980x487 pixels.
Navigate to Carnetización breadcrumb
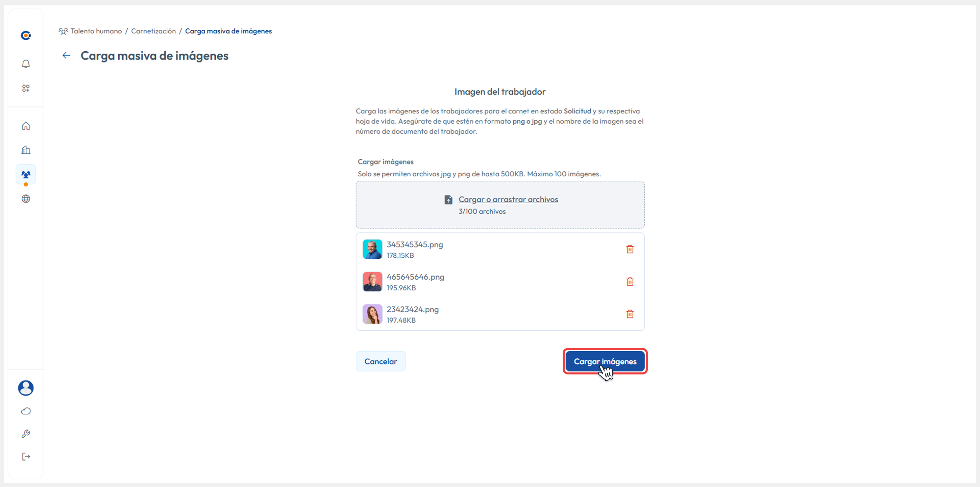tap(153, 31)
